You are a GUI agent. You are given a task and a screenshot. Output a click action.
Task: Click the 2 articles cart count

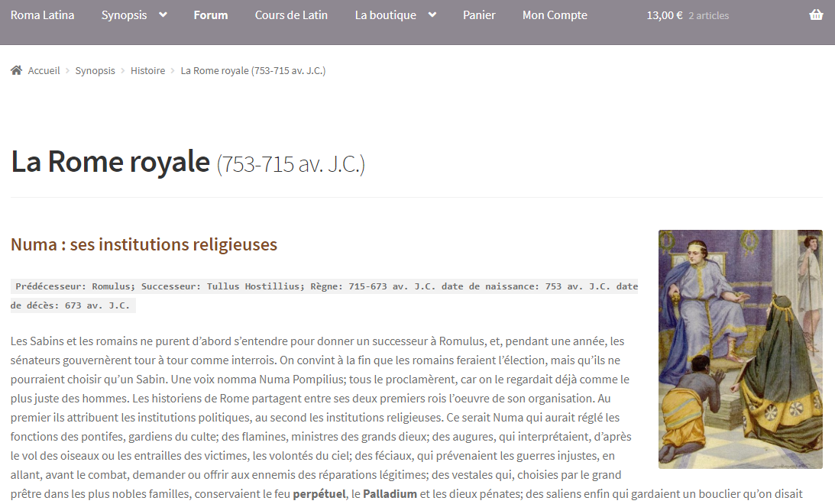pos(708,15)
